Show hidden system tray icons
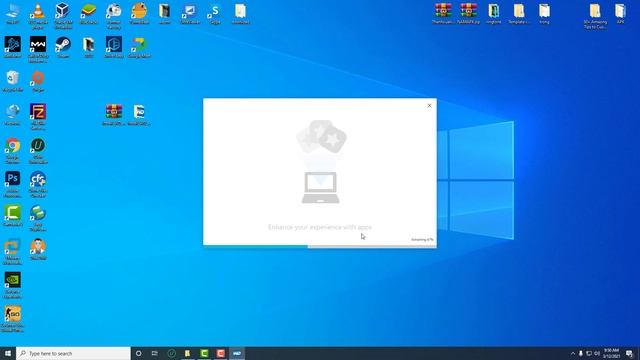Viewport: 640px width, 360px height. click(573, 353)
